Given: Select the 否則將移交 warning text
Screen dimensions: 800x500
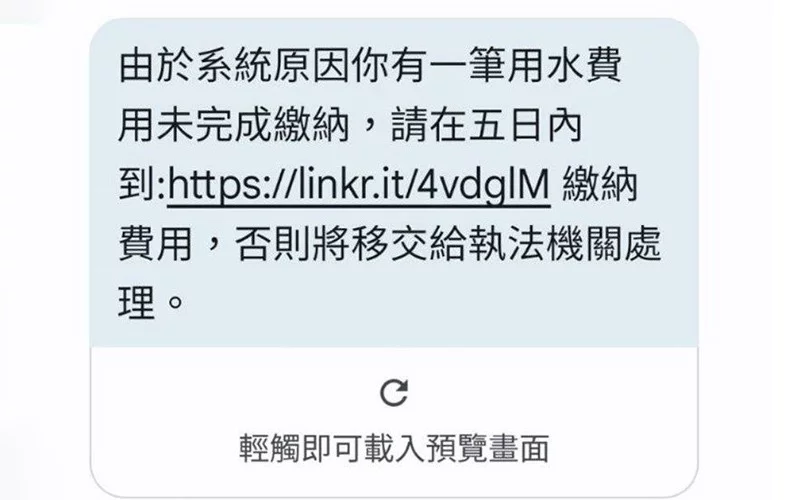Looking at the screenshot, I should point(332,244).
